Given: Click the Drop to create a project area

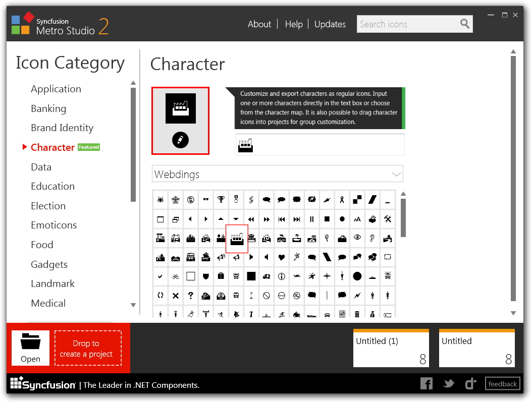Looking at the screenshot, I should pos(88,348).
